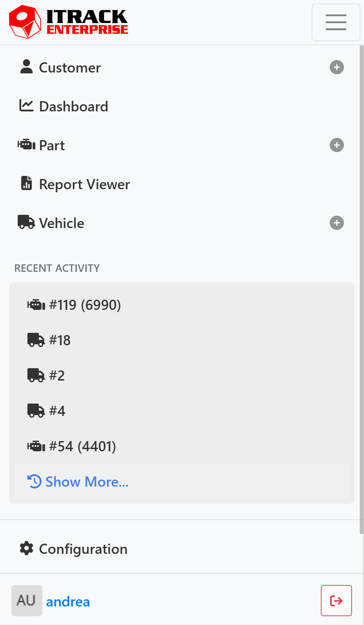This screenshot has height=625, width=364.
Task: Click the history icon beside Show More
Action: [x=34, y=481]
